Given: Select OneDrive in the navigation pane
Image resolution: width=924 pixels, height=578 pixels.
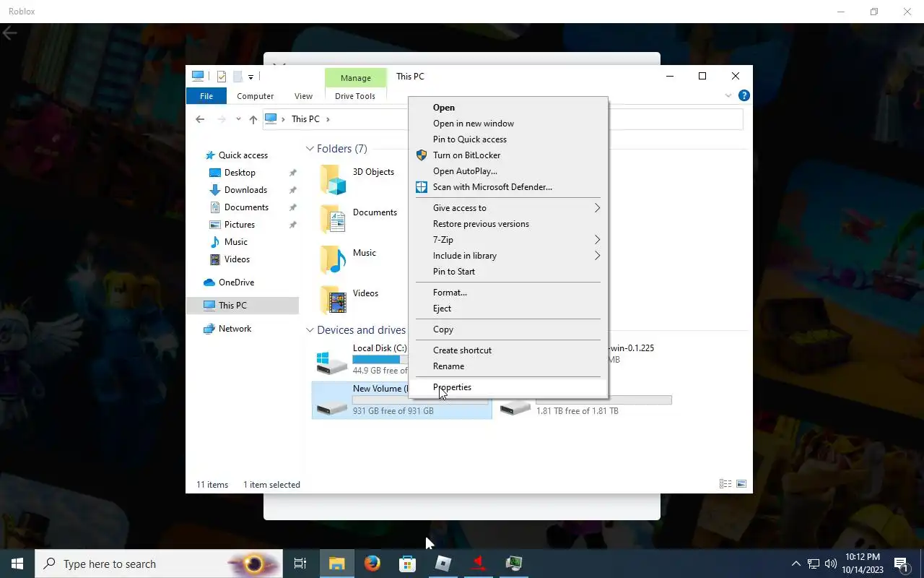Looking at the screenshot, I should [236, 282].
